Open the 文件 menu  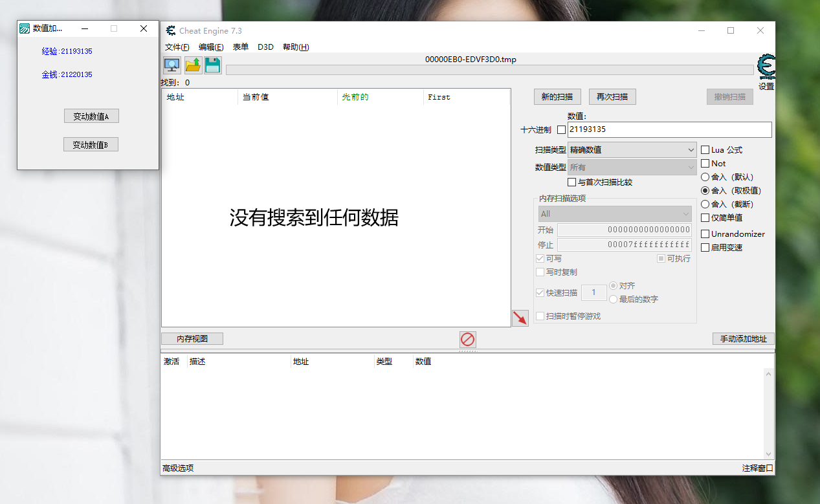177,47
